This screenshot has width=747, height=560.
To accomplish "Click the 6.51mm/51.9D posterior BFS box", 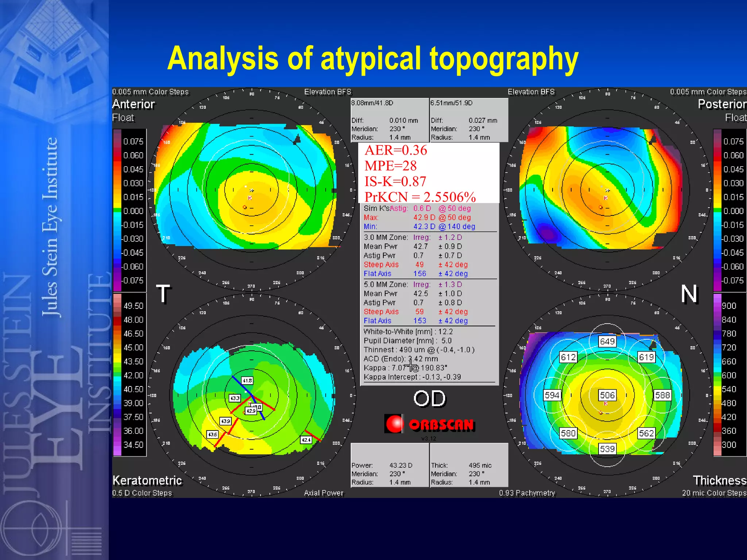I will tap(469, 120).
